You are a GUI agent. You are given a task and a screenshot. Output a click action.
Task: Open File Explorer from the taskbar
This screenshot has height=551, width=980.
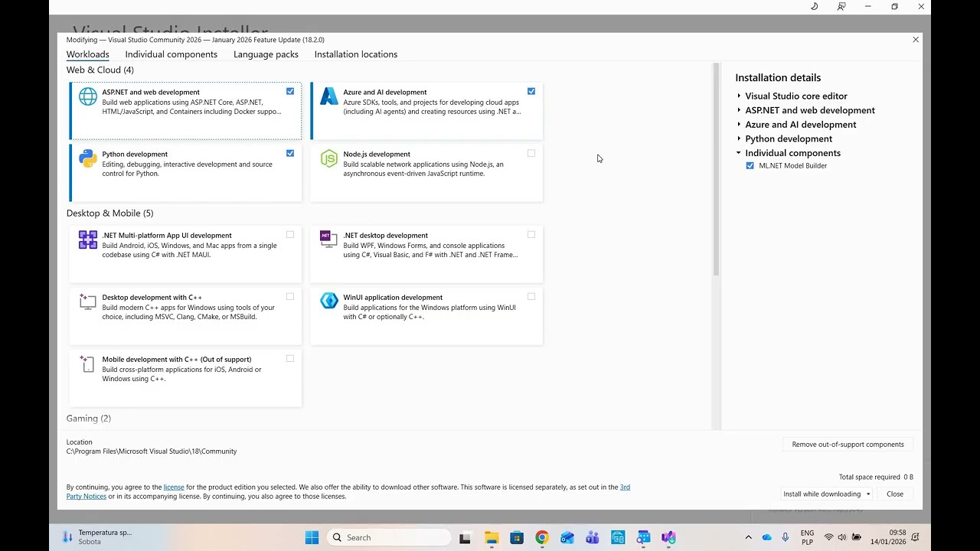click(x=491, y=537)
